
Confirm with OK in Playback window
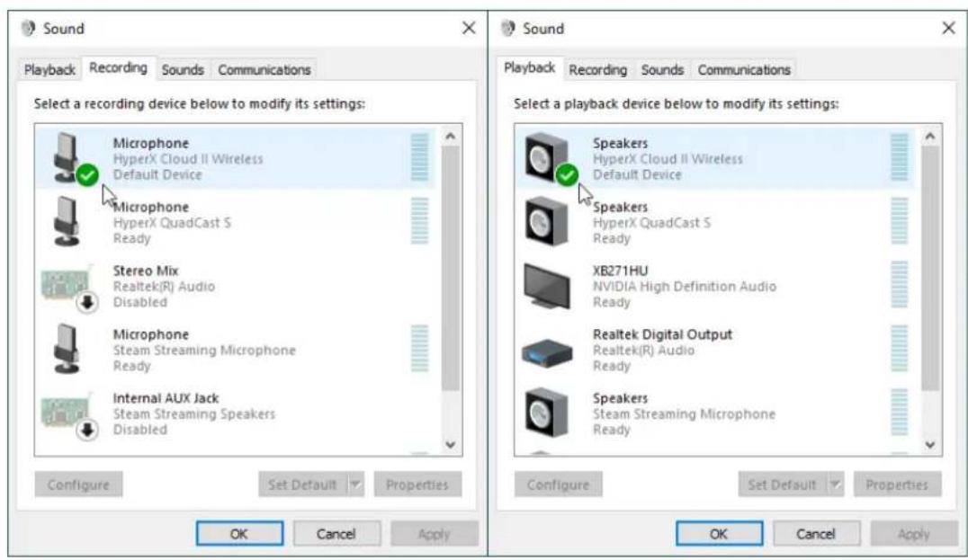(x=719, y=533)
